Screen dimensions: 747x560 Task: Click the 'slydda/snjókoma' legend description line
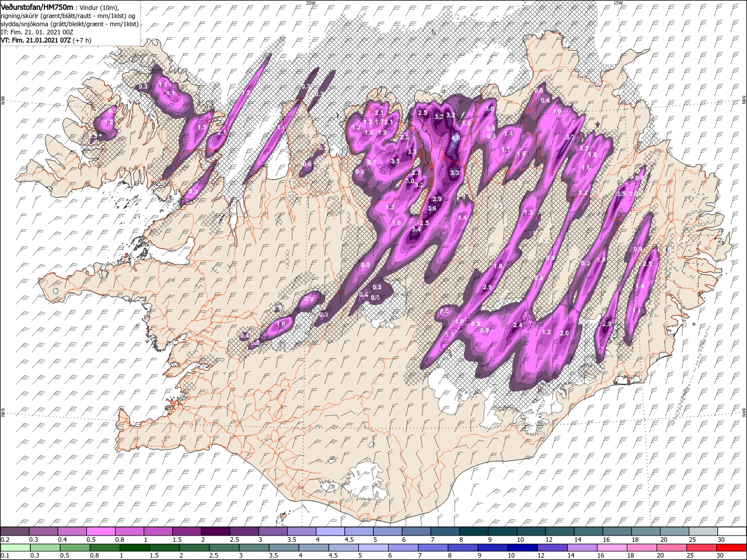[69, 24]
